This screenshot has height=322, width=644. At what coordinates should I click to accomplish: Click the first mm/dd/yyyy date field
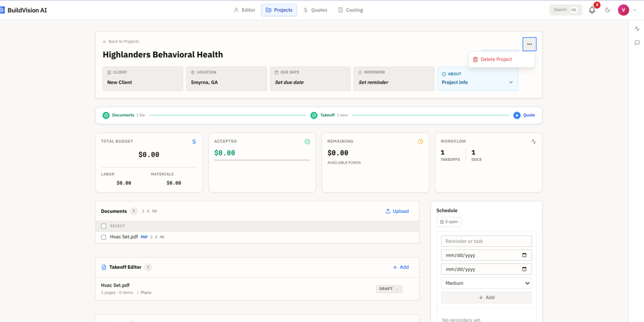coord(486,255)
